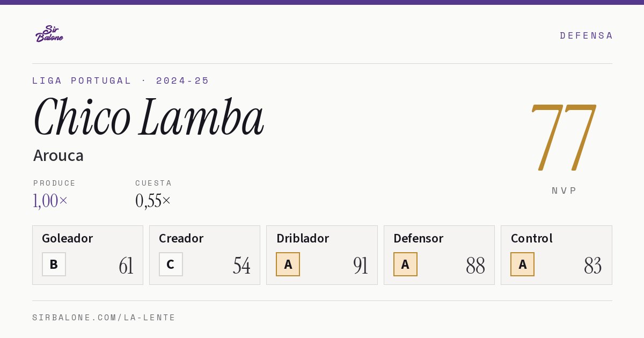Click the Defensor score of 88

coord(475,266)
